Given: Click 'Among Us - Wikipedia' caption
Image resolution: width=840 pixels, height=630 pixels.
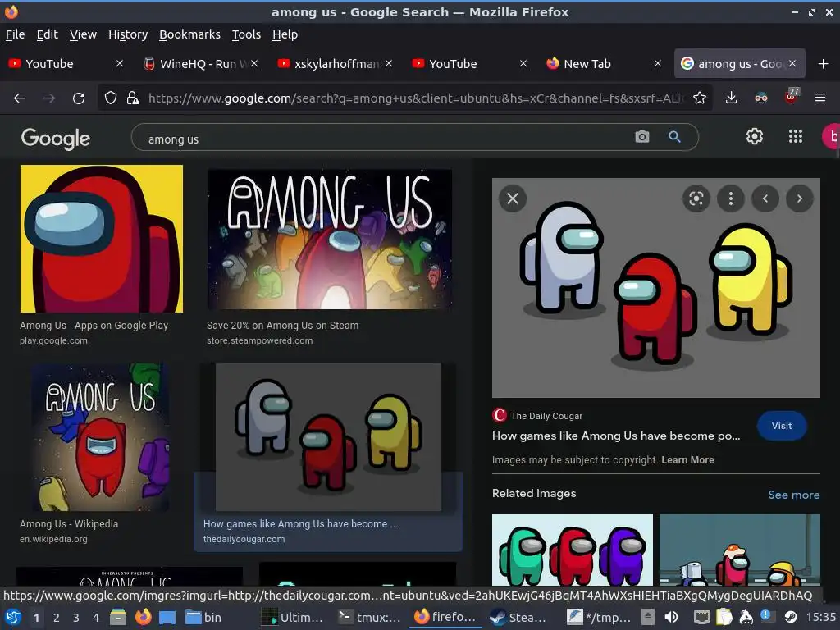Looking at the screenshot, I should click(69, 524).
